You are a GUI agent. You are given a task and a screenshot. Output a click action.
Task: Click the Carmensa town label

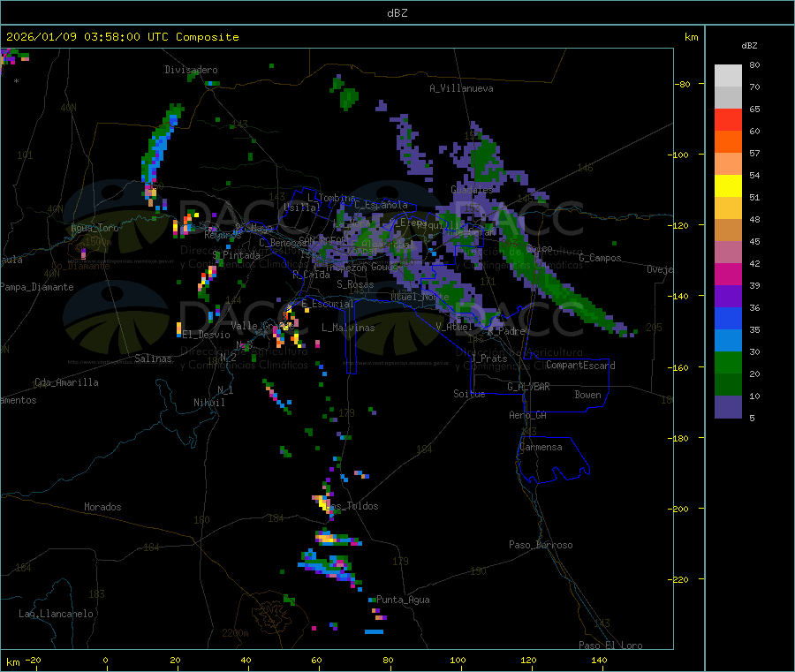point(541,447)
